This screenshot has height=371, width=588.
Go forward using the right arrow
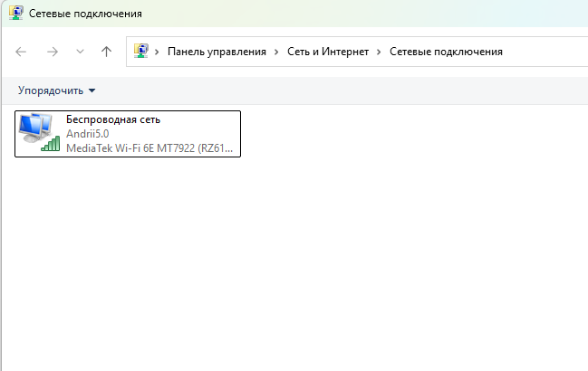[53, 52]
